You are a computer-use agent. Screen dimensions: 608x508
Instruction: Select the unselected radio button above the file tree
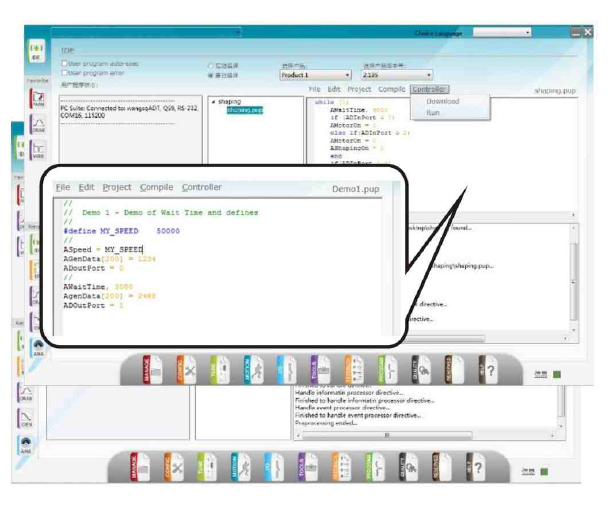(210, 65)
